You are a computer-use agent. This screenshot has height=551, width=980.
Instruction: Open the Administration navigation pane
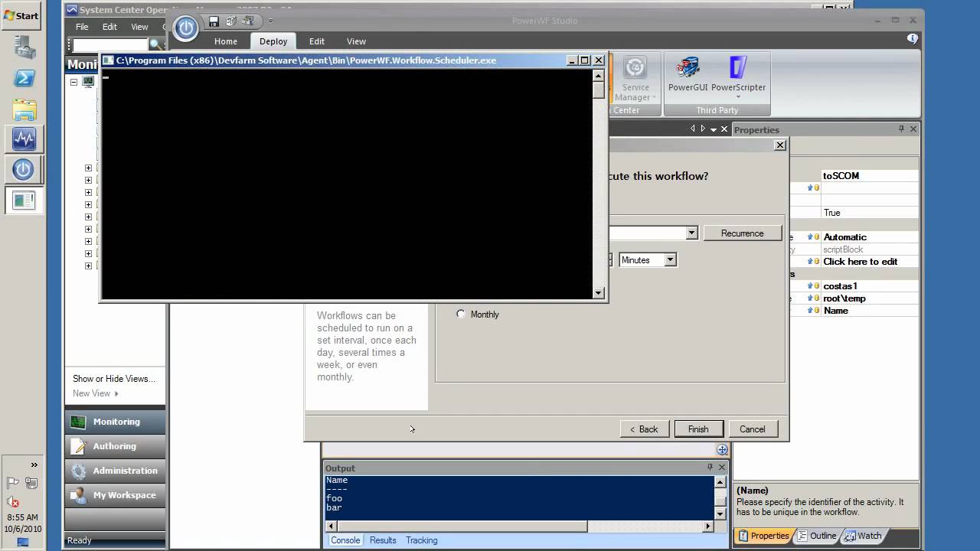click(x=115, y=471)
